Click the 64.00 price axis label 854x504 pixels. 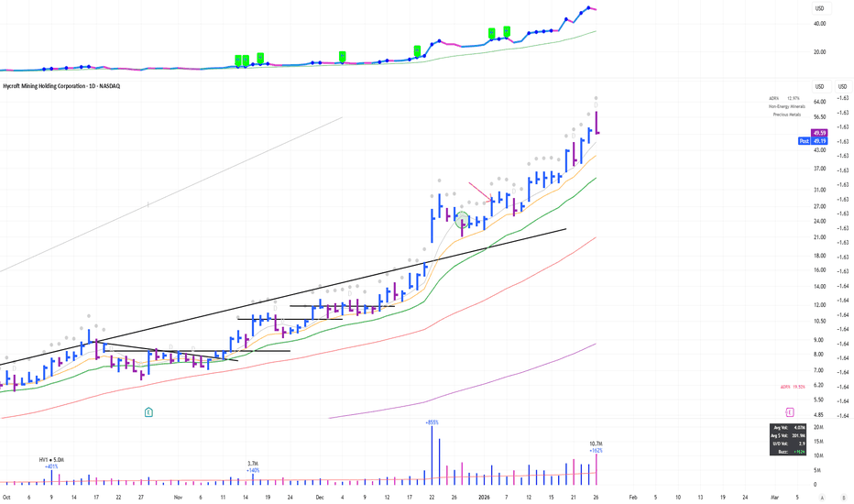click(820, 102)
